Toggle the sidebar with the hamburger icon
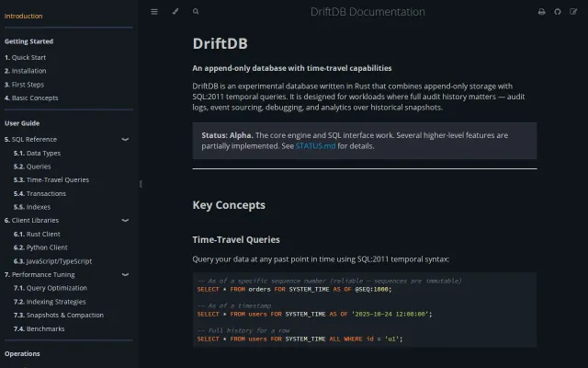588x368 pixels. (x=154, y=12)
